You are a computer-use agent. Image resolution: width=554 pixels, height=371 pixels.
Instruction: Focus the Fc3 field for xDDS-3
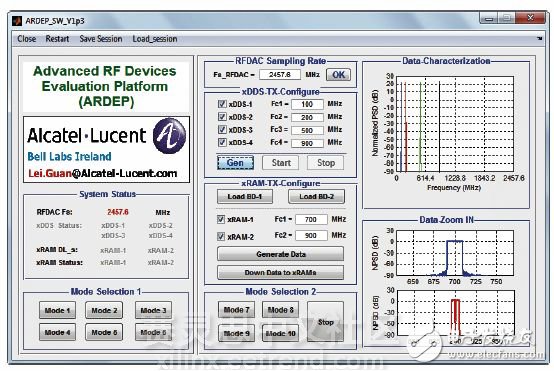pos(307,130)
